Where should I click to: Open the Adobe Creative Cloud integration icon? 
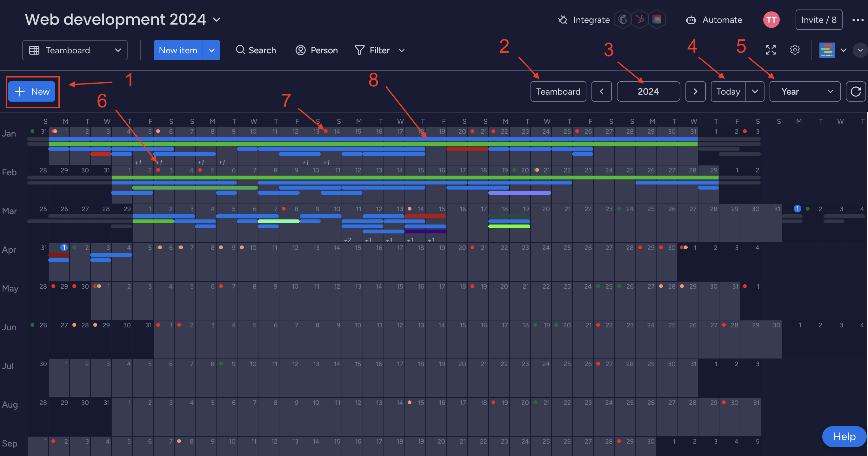[657, 19]
